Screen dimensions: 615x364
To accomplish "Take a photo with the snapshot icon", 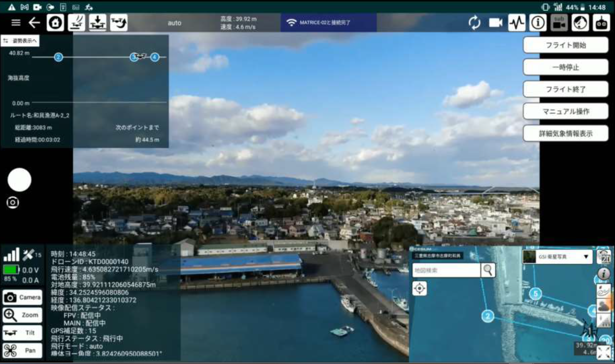I will pyautogui.click(x=12, y=203).
